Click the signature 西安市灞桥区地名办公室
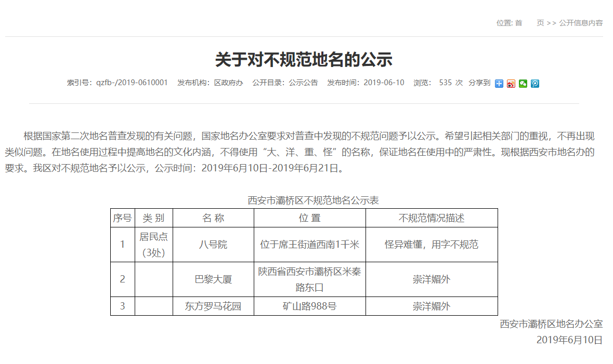613x364 pixels. tap(551, 324)
